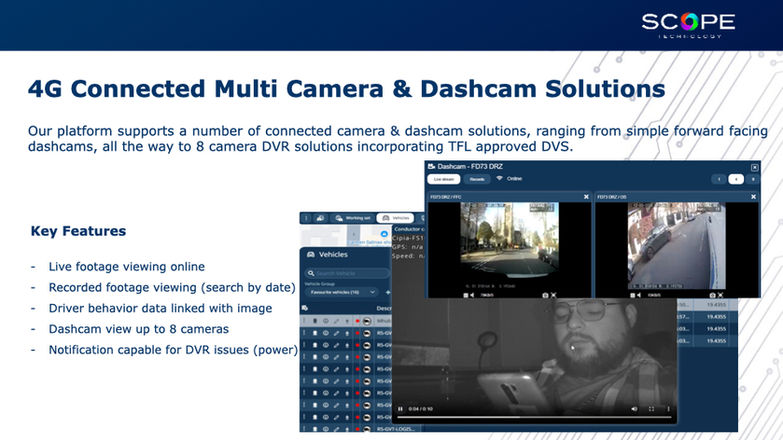Open the Working set tab
Screen dimensions: 783x440
pos(353,218)
